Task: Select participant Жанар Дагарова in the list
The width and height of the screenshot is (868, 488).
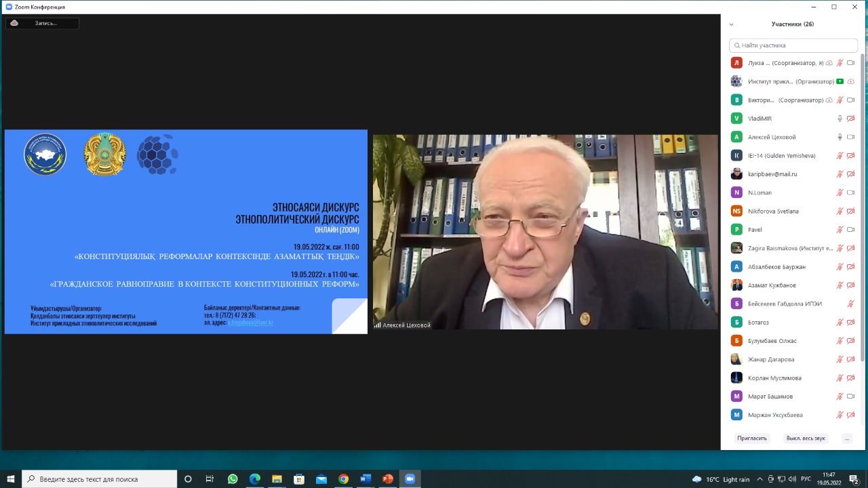Action: (x=771, y=359)
